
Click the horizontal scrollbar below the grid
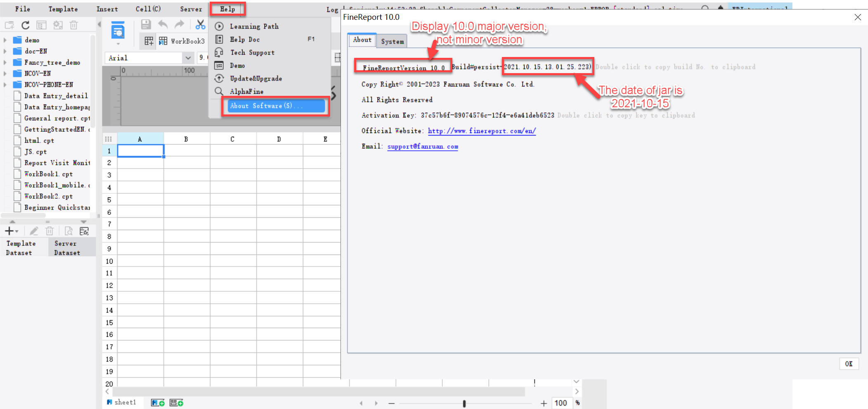[x=318, y=391]
